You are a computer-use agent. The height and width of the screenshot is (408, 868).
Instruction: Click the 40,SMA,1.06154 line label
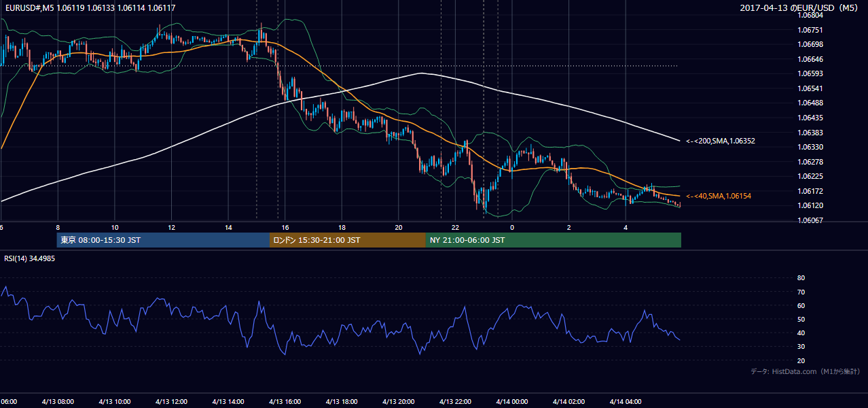coord(719,196)
